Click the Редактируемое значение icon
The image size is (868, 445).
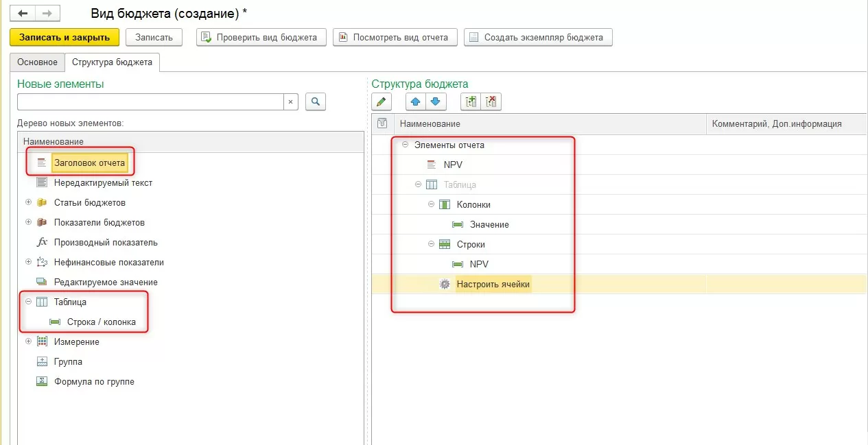42,282
